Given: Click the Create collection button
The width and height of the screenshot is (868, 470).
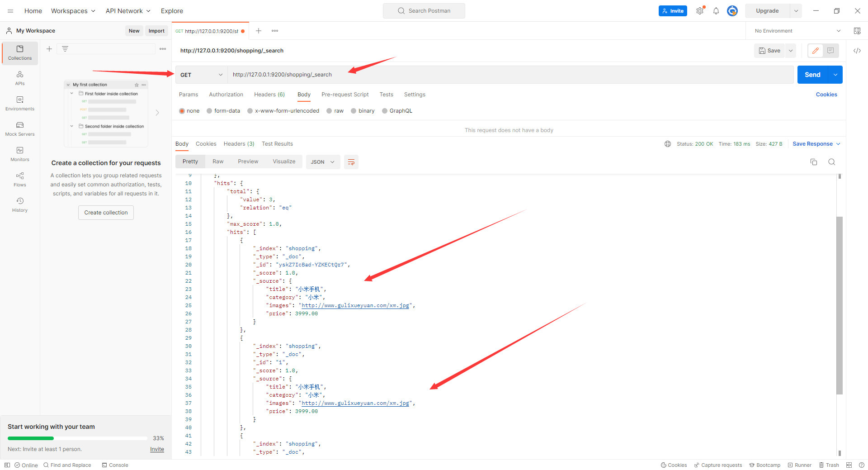Looking at the screenshot, I should click(x=106, y=213).
